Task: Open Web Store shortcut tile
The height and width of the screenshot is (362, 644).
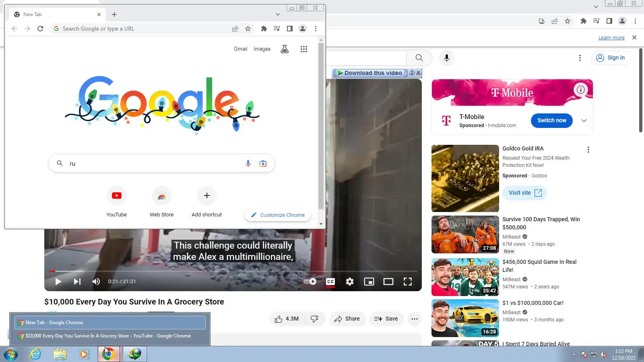Action: click(x=162, y=202)
